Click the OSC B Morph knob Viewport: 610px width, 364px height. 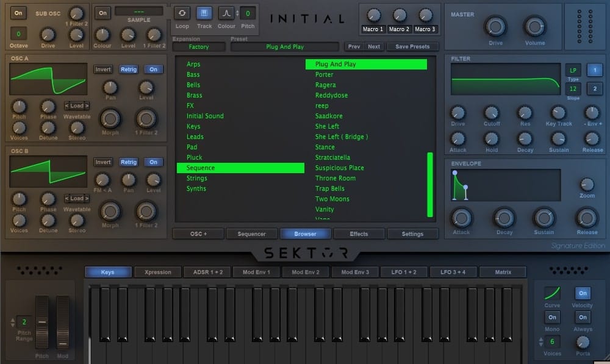(x=110, y=211)
